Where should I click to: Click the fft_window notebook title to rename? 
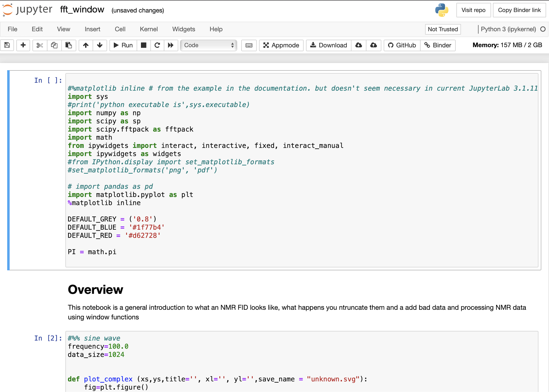point(82,10)
